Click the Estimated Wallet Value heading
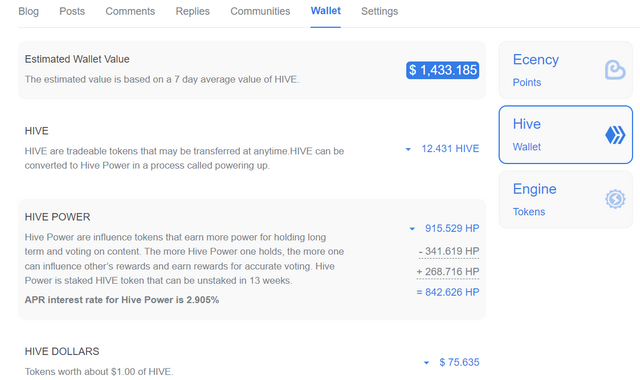The image size is (640, 380). tap(77, 59)
